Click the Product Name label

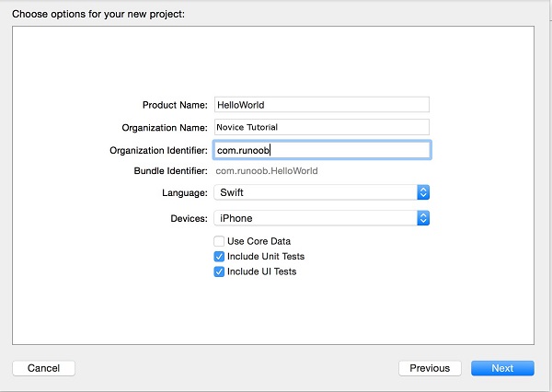click(x=175, y=105)
